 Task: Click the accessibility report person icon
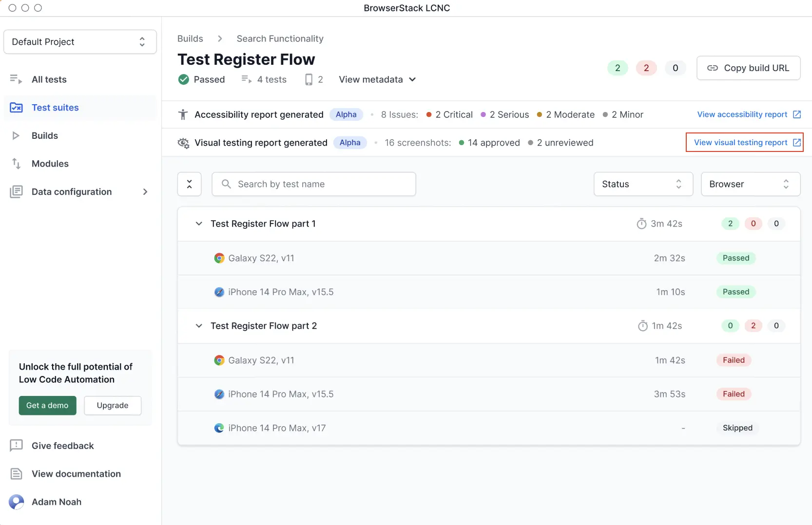click(183, 114)
